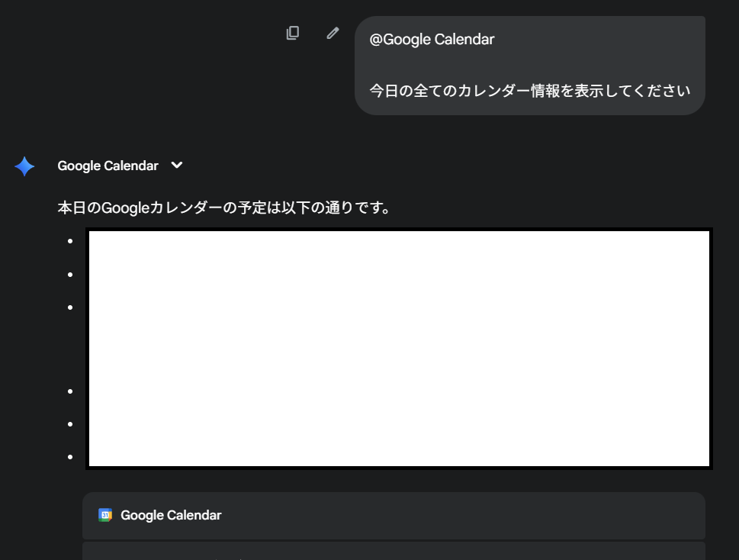This screenshot has height=560, width=739.
Task: Click the third bullet point in the list
Action: point(70,307)
